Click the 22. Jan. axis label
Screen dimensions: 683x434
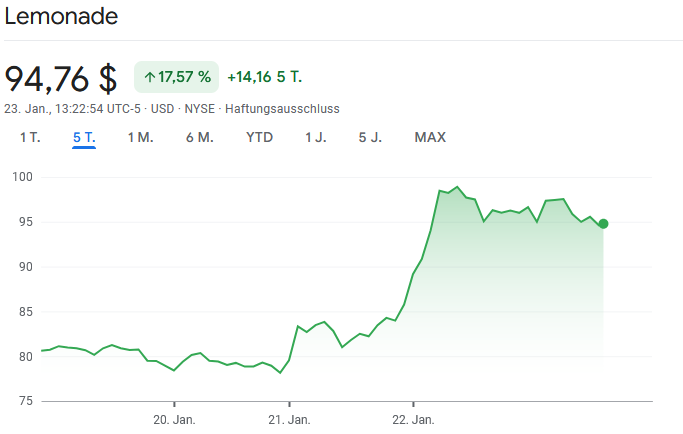[x=413, y=420]
